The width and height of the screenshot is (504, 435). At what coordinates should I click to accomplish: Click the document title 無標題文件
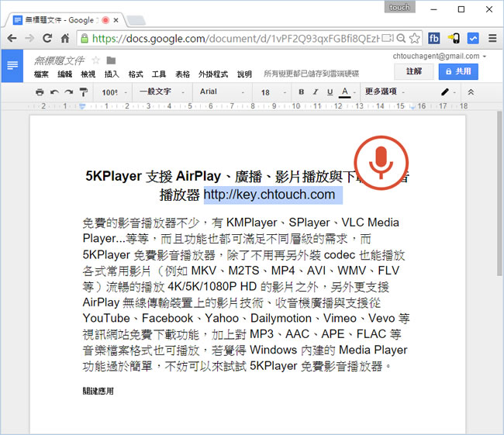tap(60, 60)
